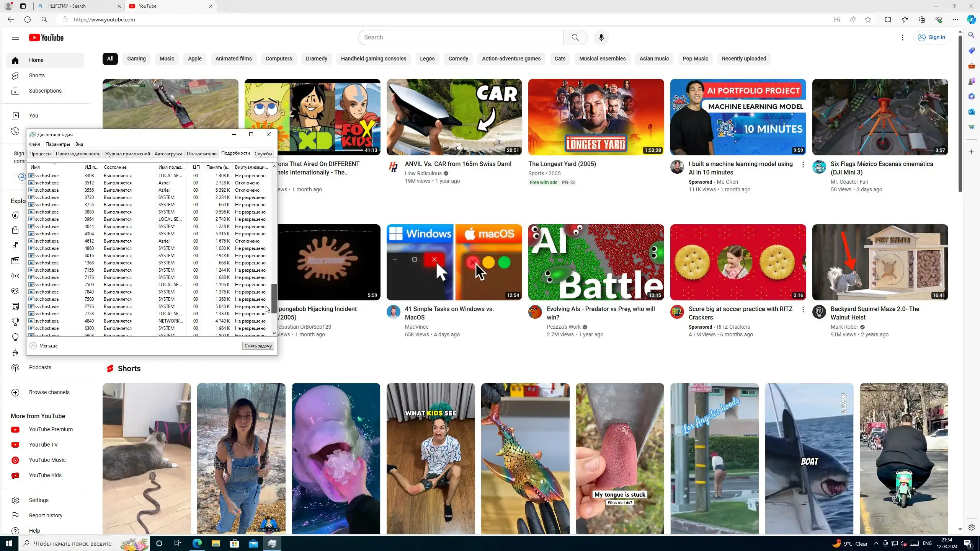Open YouTube Settings three-dot menu
The height and width of the screenshot is (551, 980).
tap(902, 37)
